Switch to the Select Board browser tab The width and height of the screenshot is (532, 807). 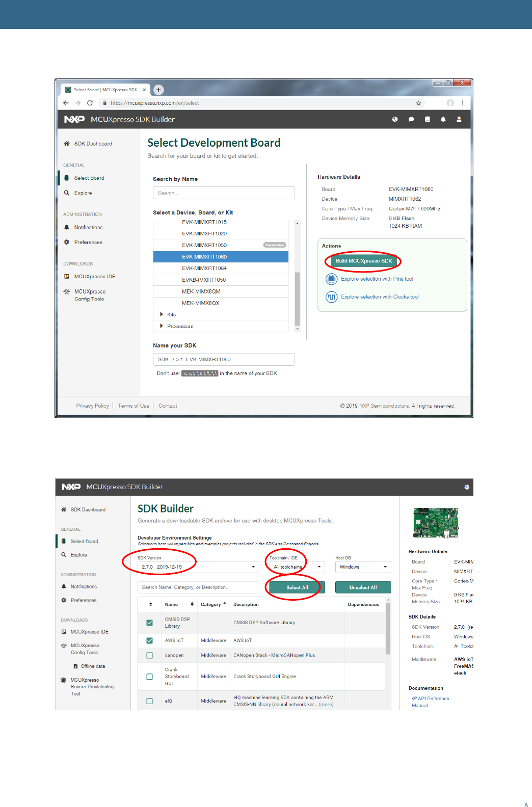(x=105, y=90)
